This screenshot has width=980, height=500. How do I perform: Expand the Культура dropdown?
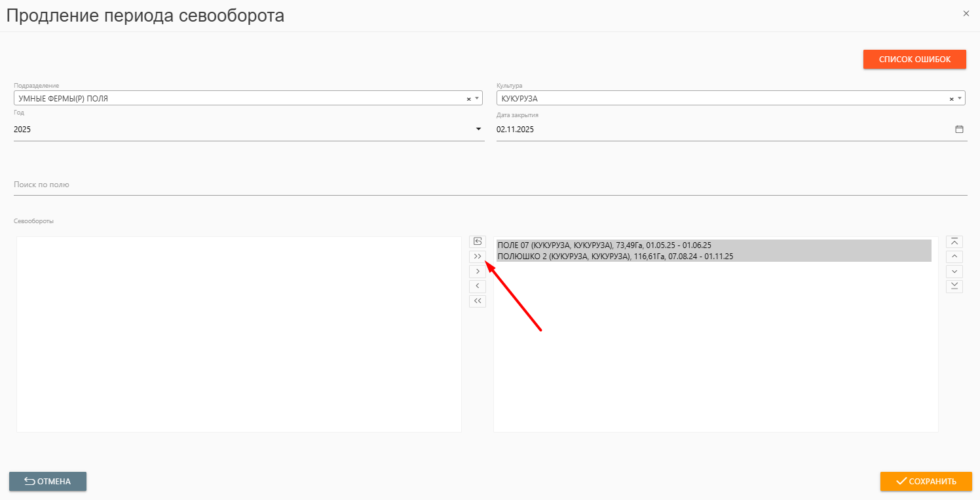click(960, 98)
